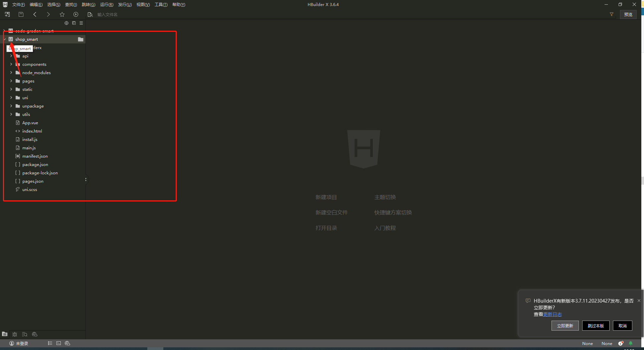
Task: Open the terminal icon in status bar
Action: point(59,343)
